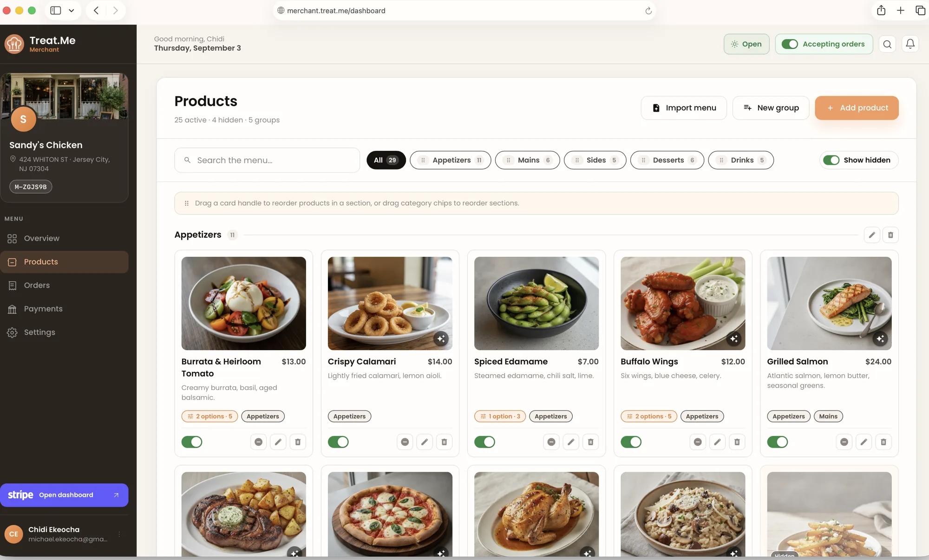Click the search magnifier icon in header

pyautogui.click(x=887, y=44)
